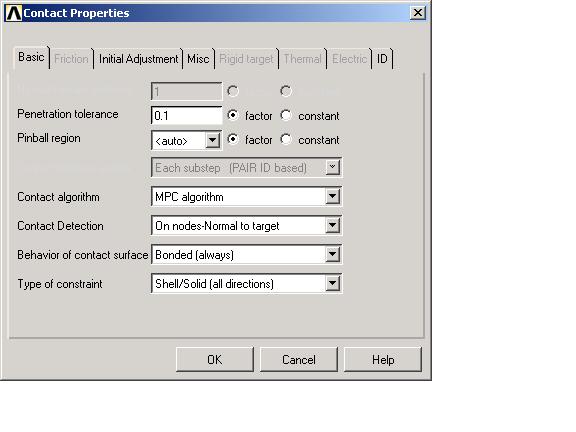Close the Contact Properties dialog
Screen dimensions: 576x432
pyautogui.click(x=418, y=13)
